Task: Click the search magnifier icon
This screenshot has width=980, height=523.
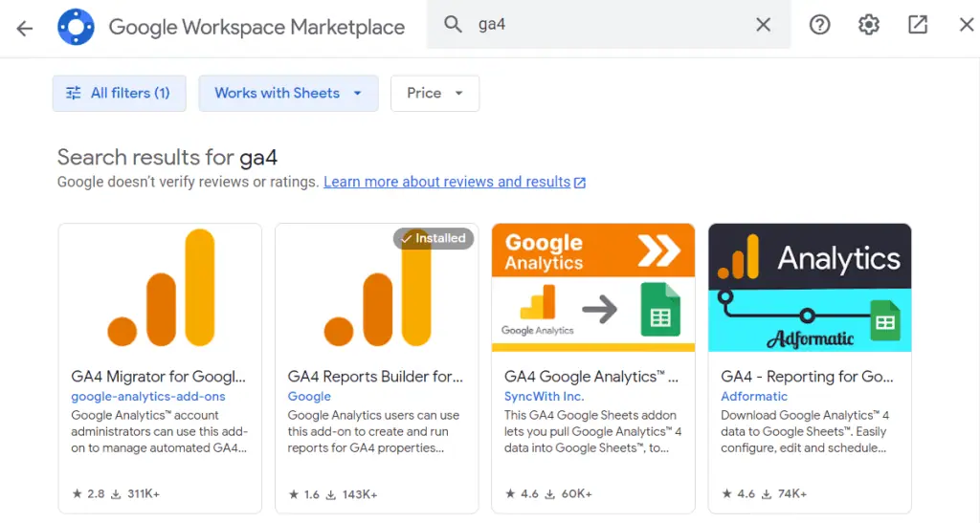Action: (x=453, y=24)
